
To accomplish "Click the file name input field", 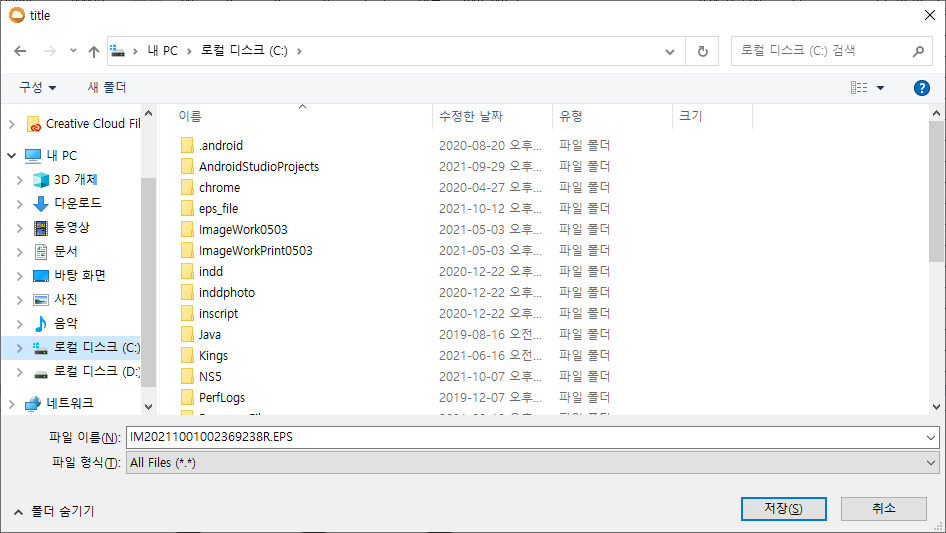I will [x=525, y=438].
